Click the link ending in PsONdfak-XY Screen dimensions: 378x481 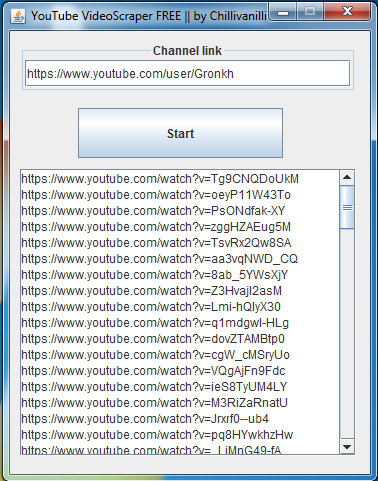coord(153,211)
